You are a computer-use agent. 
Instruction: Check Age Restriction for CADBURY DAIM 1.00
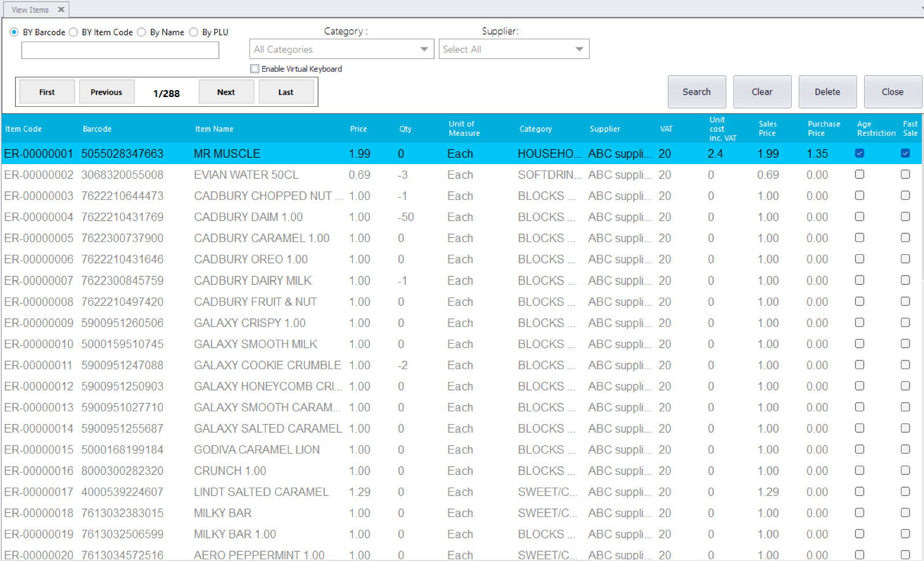(859, 217)
